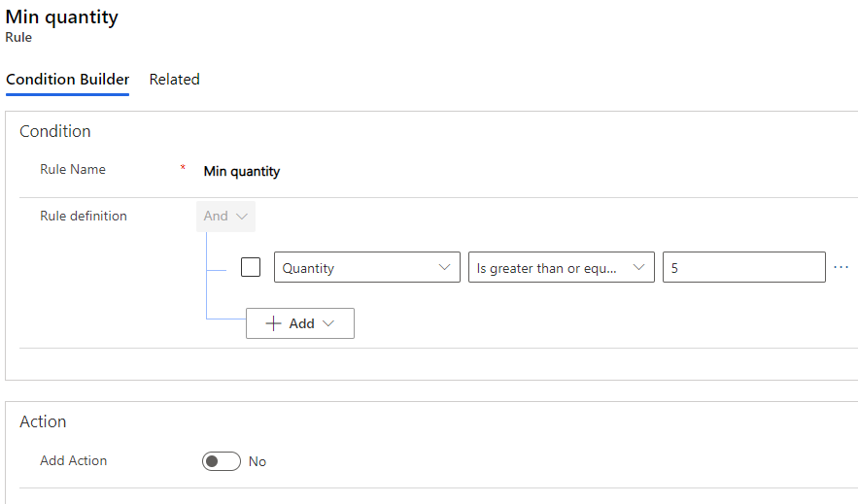Image resolution: width=858 pixels, height=504 pixels.
Task: Click the plus icon on Add button
Action: (274, 323)
